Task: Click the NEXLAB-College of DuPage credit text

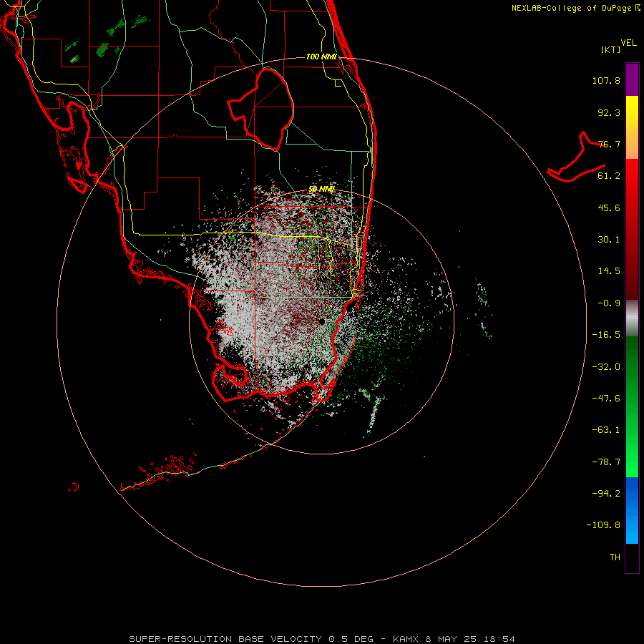Action: (x=576, y=8)
